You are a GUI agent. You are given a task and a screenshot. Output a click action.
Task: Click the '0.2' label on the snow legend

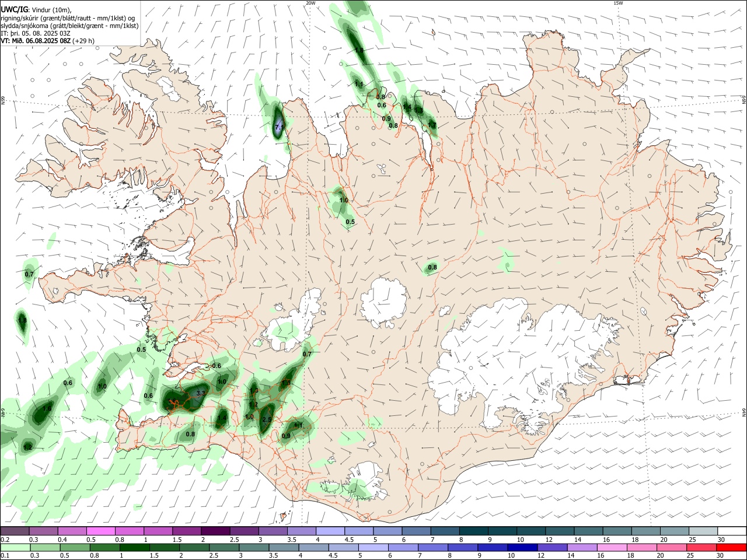(x=5, y=540)
